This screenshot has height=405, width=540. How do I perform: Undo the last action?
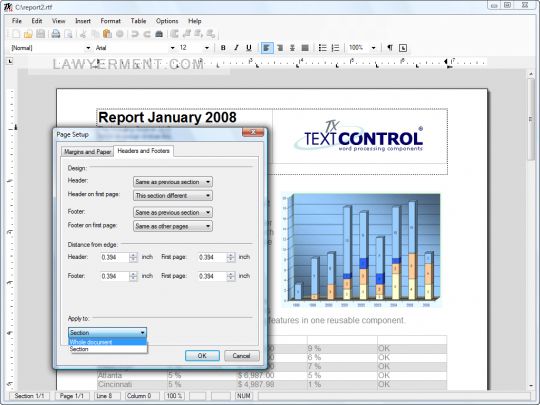pyautogui.click(x=135, y=34)
